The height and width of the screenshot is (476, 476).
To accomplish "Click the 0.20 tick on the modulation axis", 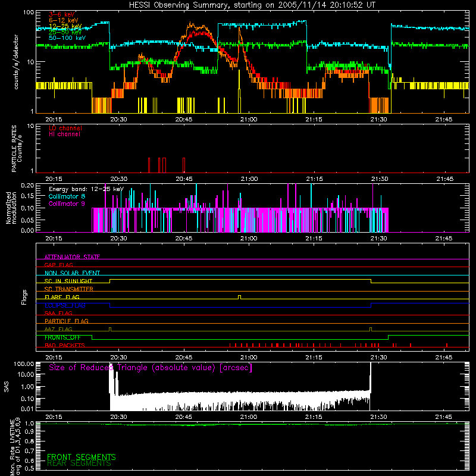I will (27, 185).
